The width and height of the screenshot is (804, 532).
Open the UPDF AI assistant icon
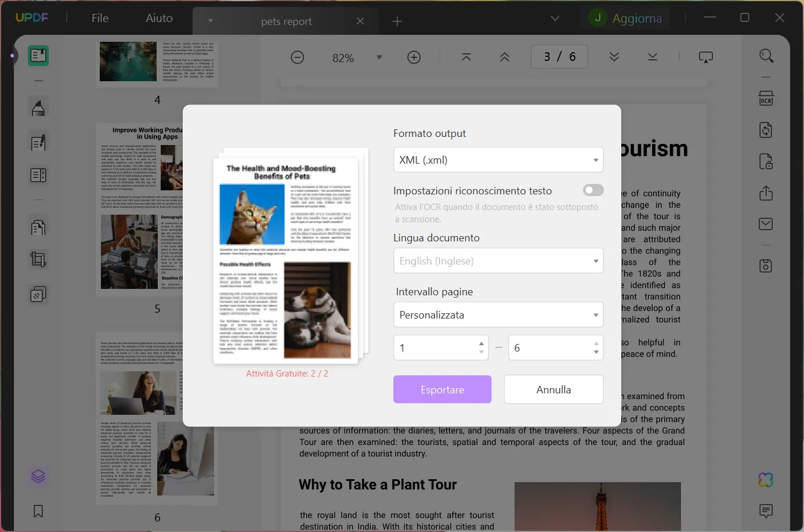point(766,480)
